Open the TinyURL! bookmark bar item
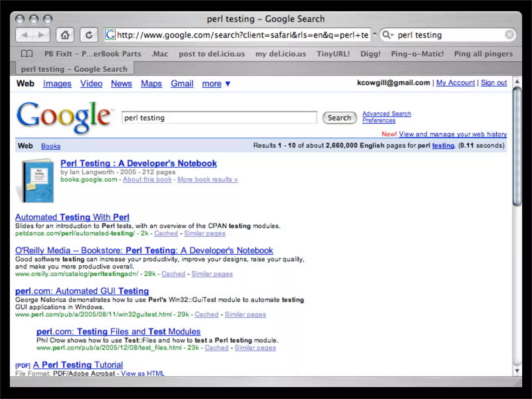Image resolution: width=532 pixels, height=399 pixels. [x=333, y=54]
